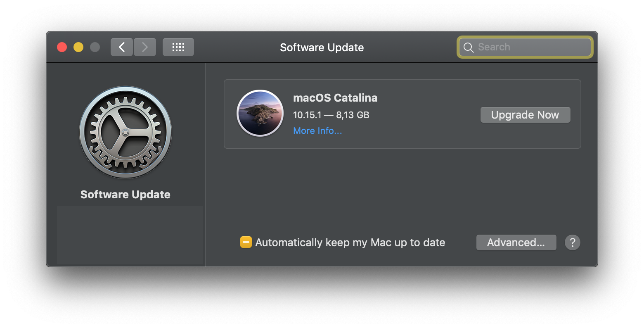The width and height of the screenshot is (644, 328).
Task: Click the Software Update label under the gear
Action: [x=125, y=195]
